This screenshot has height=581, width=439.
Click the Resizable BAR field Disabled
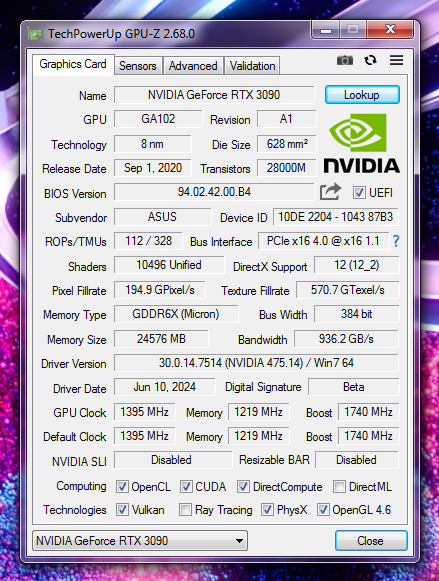(x=357, y=460)
